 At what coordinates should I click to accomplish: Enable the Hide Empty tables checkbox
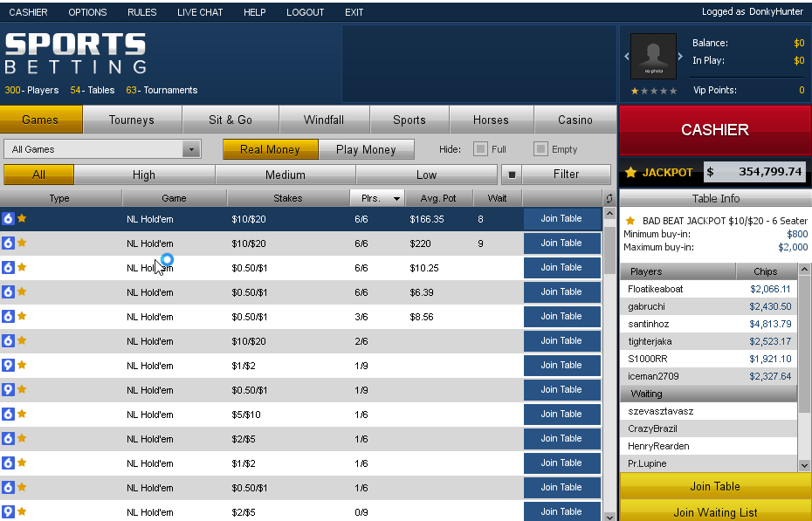click(x=540, y=149)
